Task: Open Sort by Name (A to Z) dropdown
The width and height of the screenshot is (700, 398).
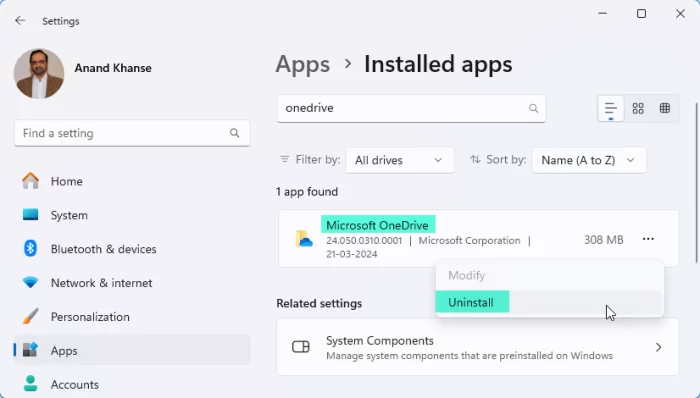Action: [589, 160]
